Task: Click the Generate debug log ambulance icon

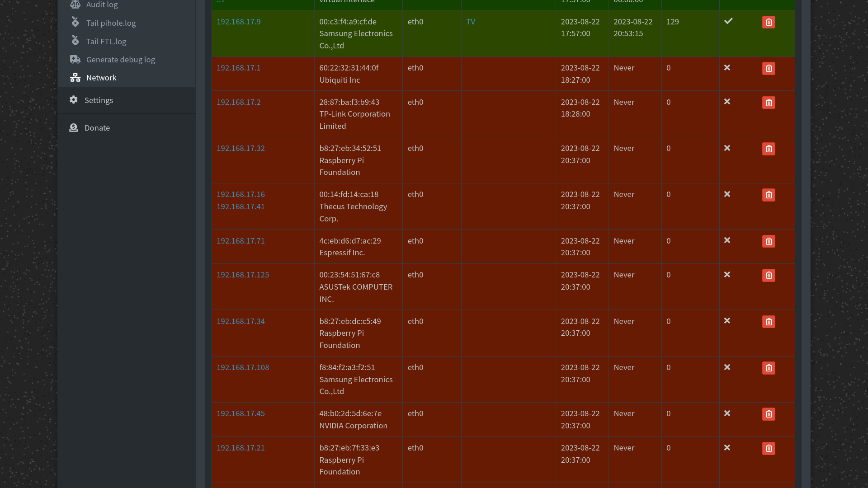Action: point(75,59)
